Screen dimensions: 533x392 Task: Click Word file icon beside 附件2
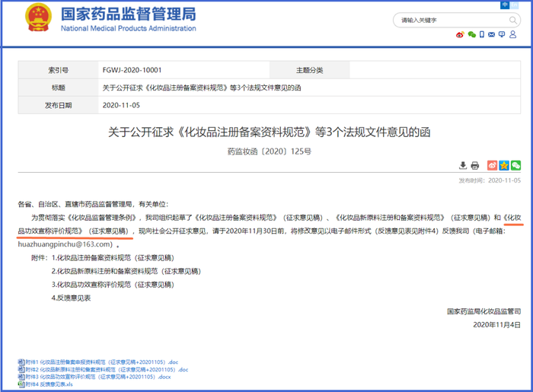pos(21,370)
